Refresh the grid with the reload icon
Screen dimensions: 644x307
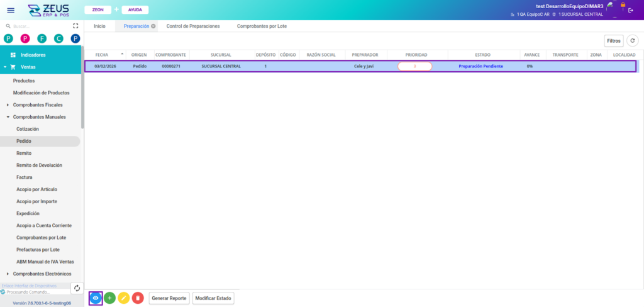[x=633, y=41]
